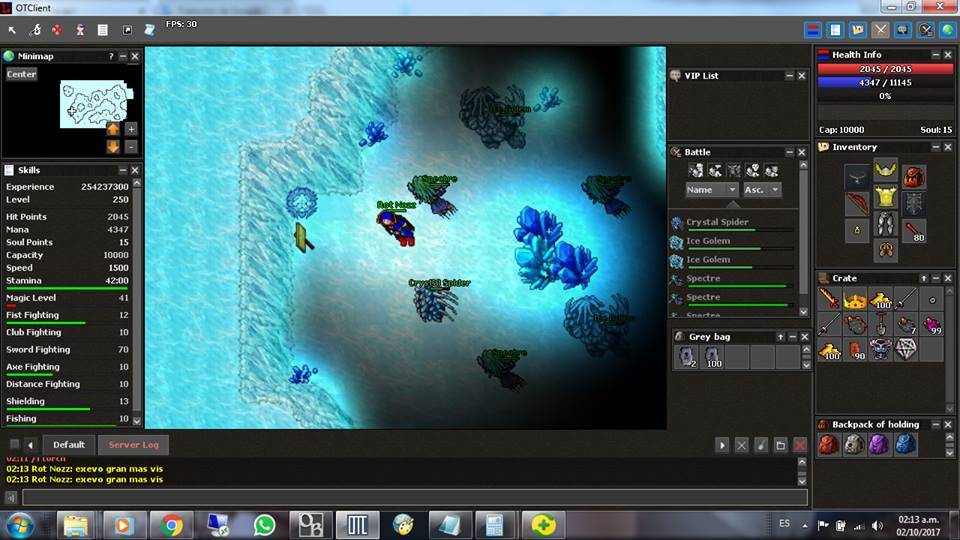960x540 pixels.
Task: Click the arrow cursor icon in top toolbar
Action: point(12,30)
